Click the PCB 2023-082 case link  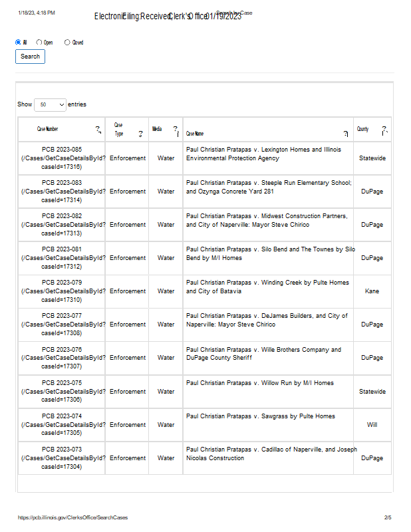click(x=62, y=225)
